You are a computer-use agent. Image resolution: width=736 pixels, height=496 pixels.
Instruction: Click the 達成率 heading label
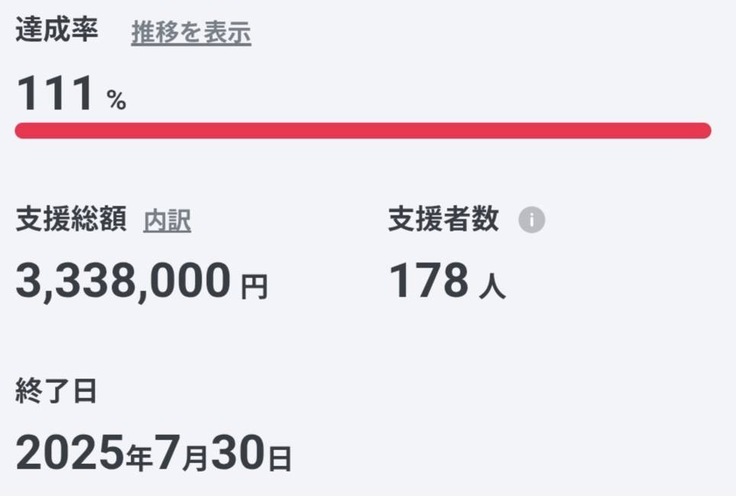click(56, 31)
